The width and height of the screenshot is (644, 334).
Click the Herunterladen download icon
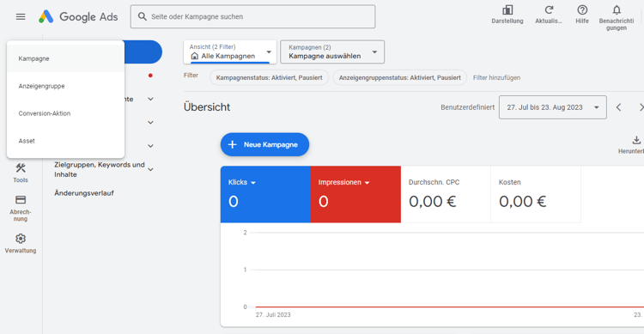(x=635, y=140)
